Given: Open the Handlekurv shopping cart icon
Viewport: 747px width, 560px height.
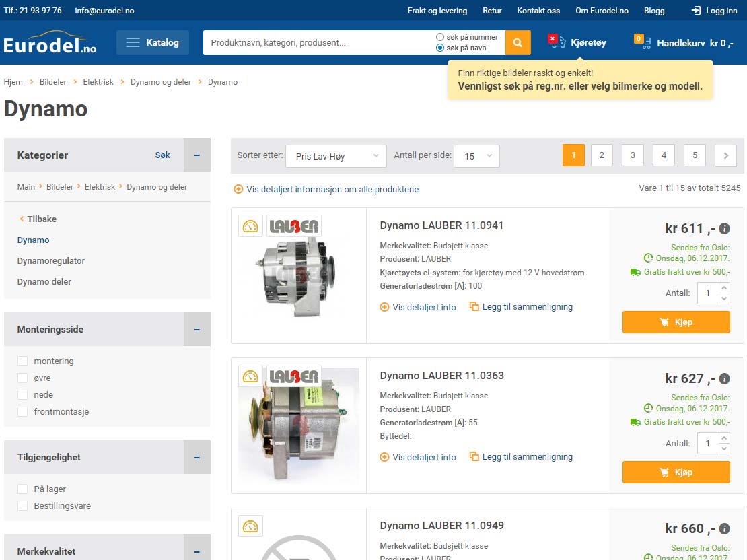Looking at the screenshot, I should point(643,42).
